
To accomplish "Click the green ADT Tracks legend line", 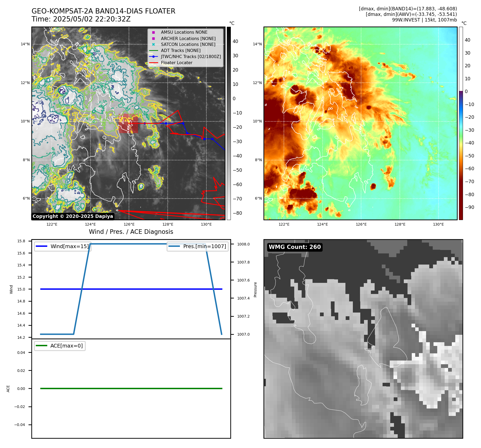I will coord(153,50).
